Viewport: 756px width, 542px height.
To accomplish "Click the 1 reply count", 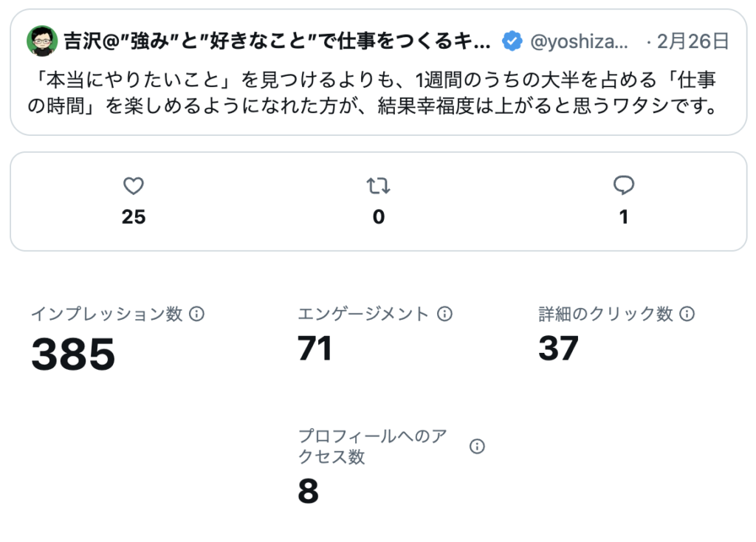I will [624, 217].
